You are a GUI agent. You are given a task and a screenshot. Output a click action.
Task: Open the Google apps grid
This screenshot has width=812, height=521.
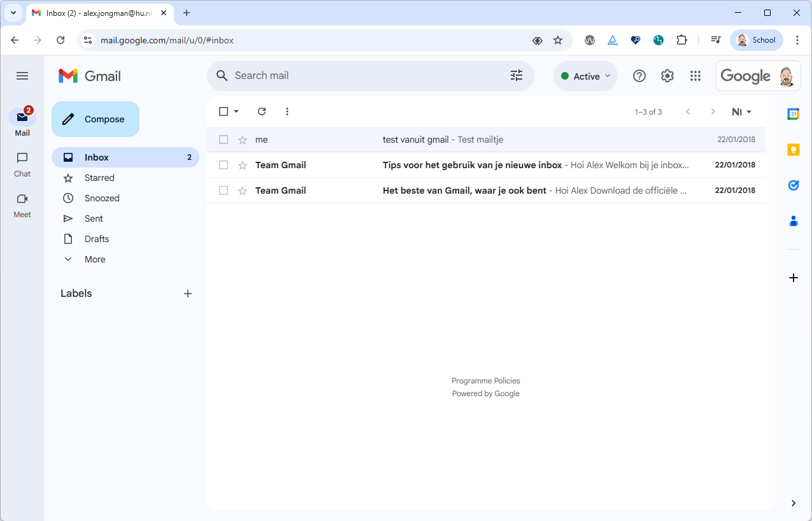point(695,76)
